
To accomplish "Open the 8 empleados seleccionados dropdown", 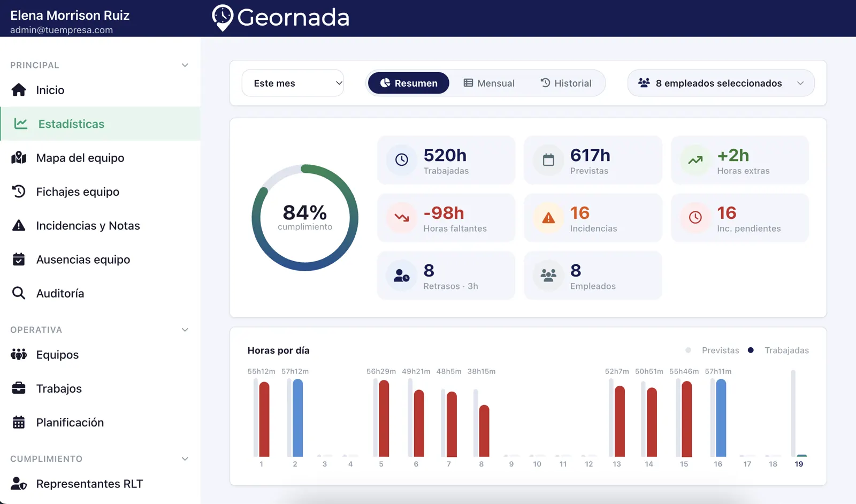I will click(x=721, y=83).
